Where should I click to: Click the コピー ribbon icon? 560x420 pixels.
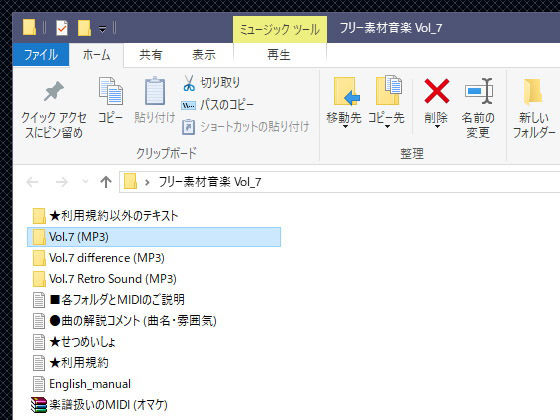(x=111, y=91)
